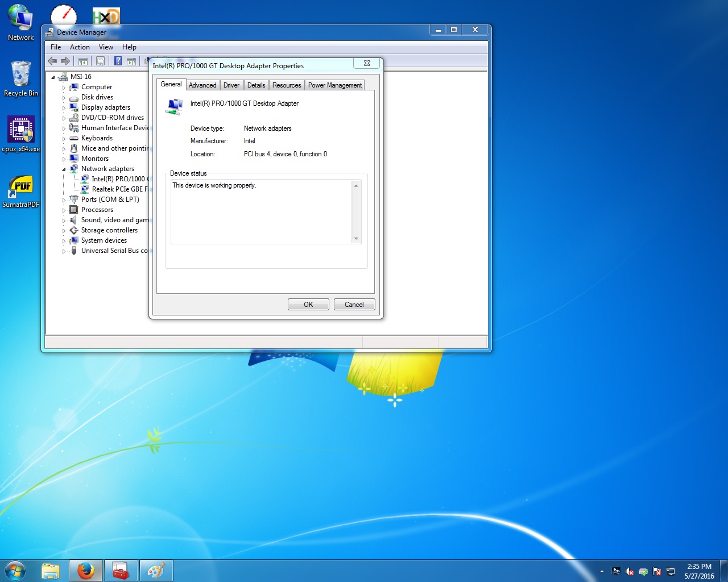728x582 pixels.
Task: Maximize the Device Manager window
Action: pyautogui.click(x=453, y=30)
